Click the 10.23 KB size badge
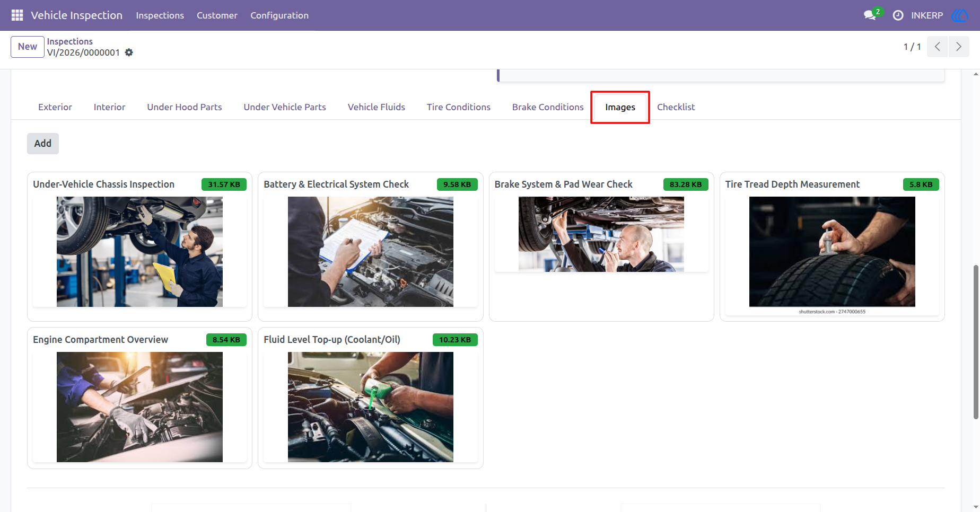The width and height of the screenshot is (980, 512). (455, 340)
